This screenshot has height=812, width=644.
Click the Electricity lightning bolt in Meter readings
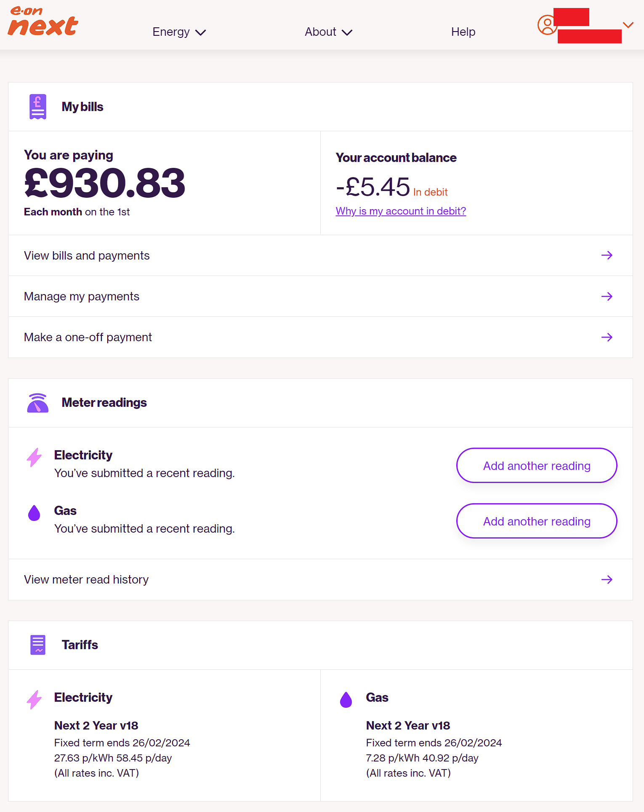[x=34, y=457]
